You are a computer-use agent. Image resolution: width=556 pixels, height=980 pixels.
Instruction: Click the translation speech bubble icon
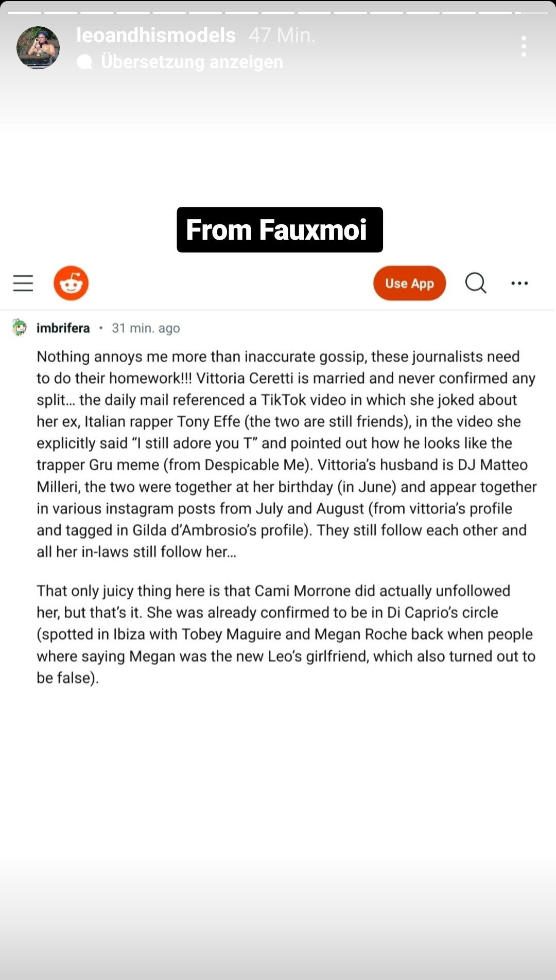pos(84,62)
